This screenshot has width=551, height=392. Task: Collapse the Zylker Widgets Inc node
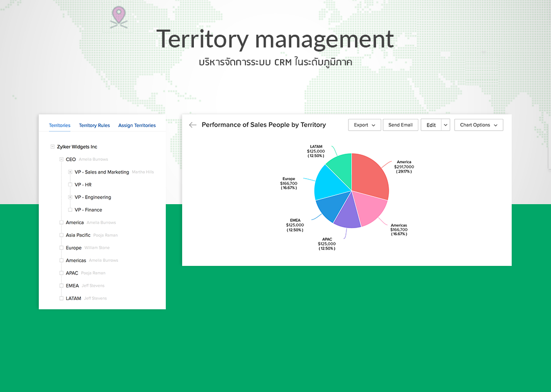pos(53,147)
